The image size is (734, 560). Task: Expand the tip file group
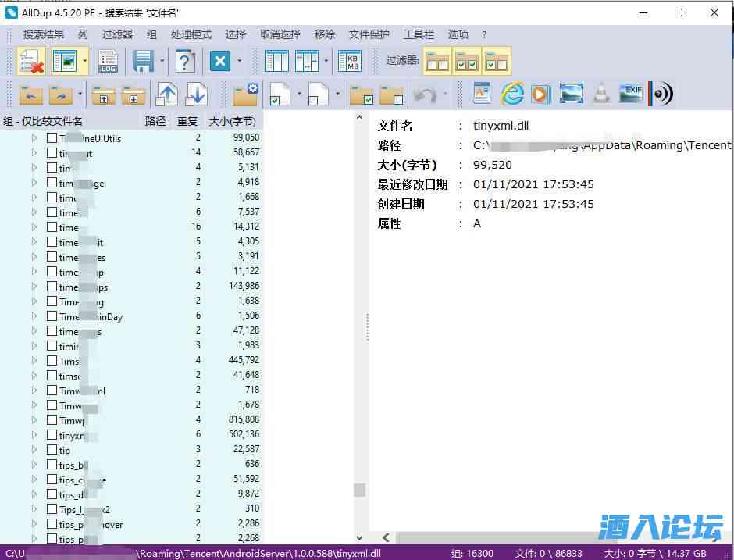34,450
